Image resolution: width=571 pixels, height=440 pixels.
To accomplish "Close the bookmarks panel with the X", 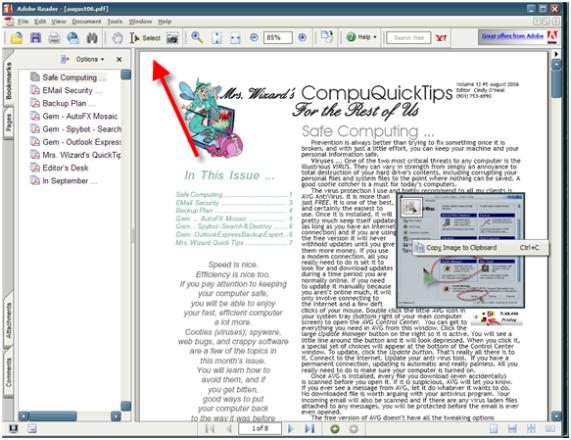I will pyautogui.click(x=119, y=59).
